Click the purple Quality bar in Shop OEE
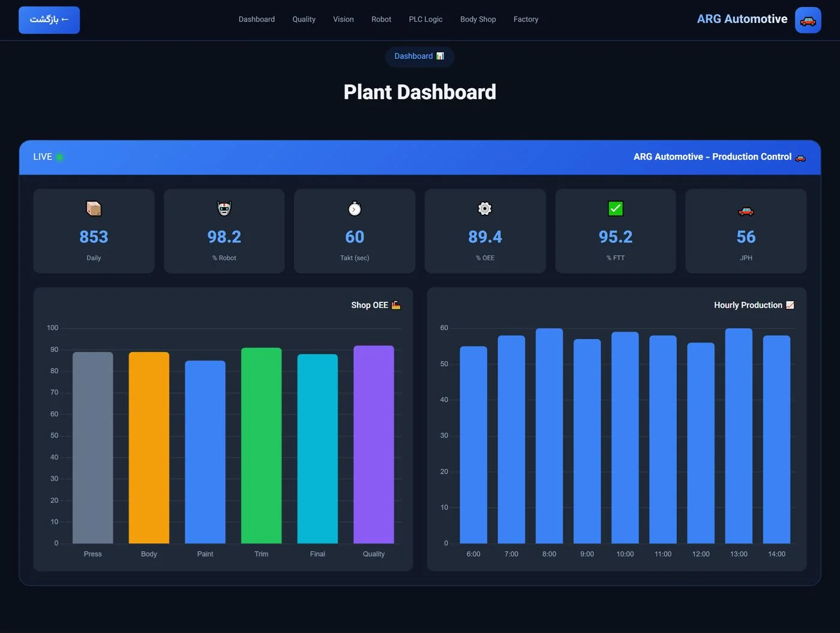 click(x=374, y=445)
